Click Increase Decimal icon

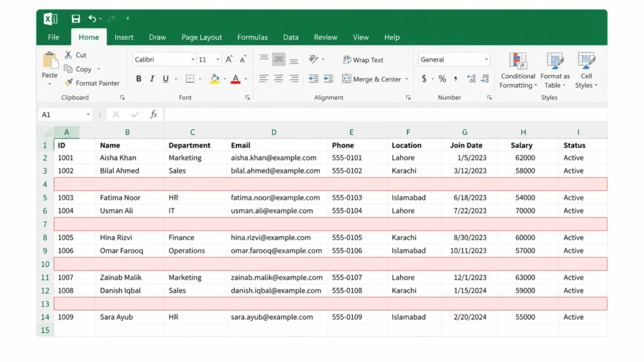point(471,79)
